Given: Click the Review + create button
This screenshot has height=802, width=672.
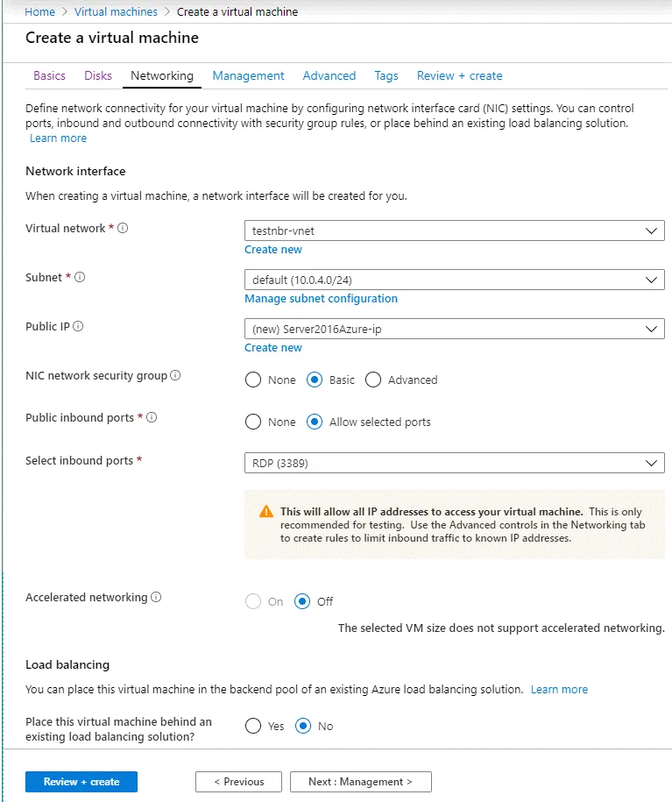Looking at the screenshot, I should (81, 782).
